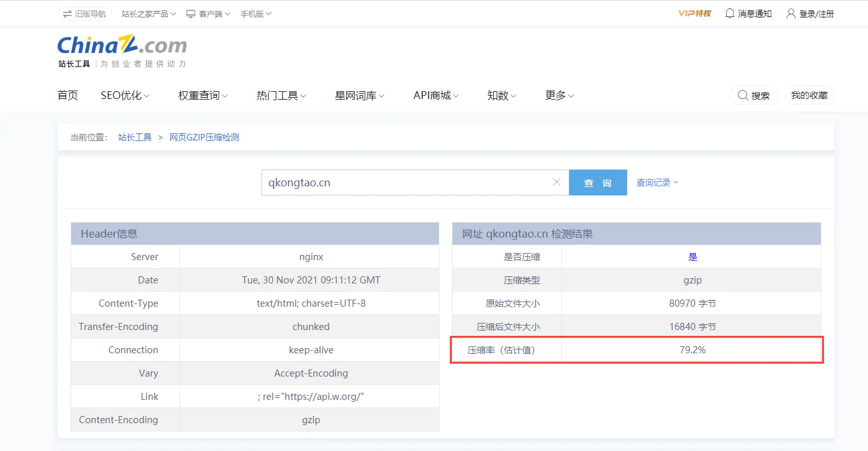The image size is (868, 451).
Task: Click the Accept-Encoding value cell
Action: point(311,373)
